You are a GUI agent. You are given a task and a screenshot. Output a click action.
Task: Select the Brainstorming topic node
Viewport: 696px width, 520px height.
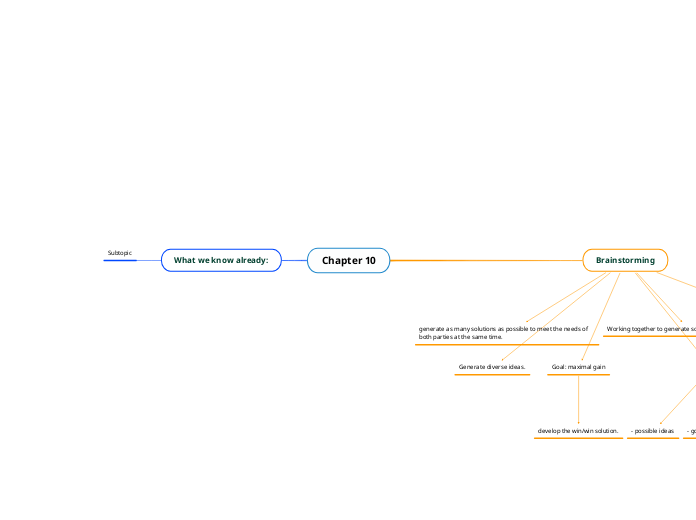[x=625, y=260]
